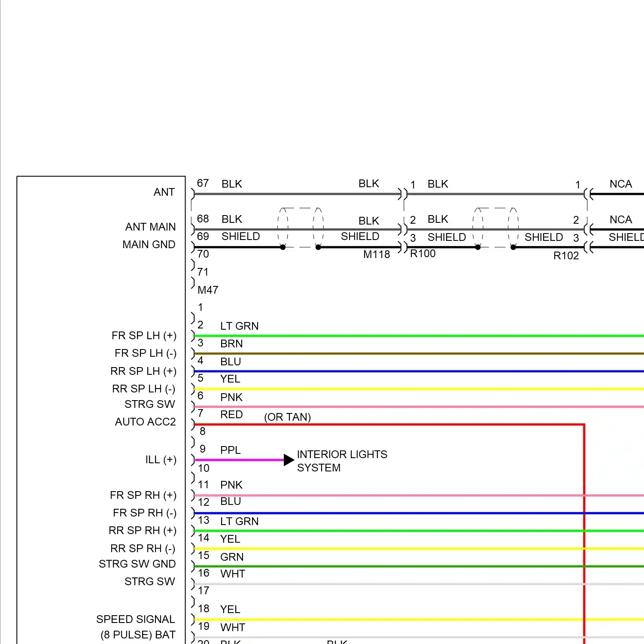Select the FR SP LH (-) label
The image size is (644, 644).
(x=146, y=353)
